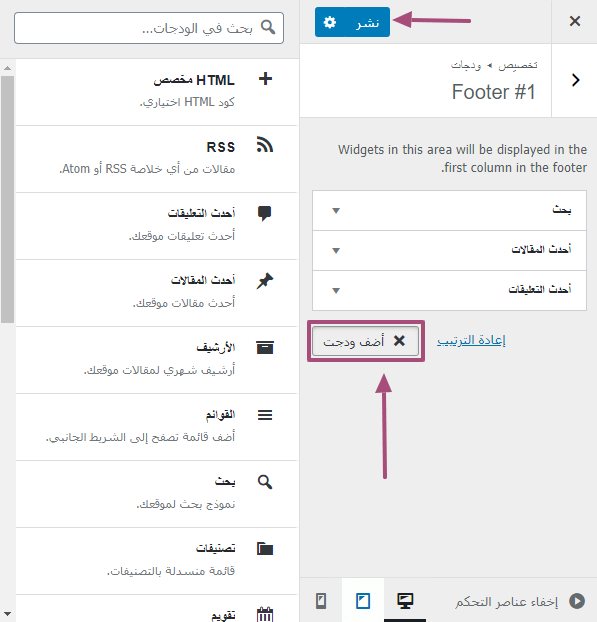Add the calendar widget icon

click(265, 614)
